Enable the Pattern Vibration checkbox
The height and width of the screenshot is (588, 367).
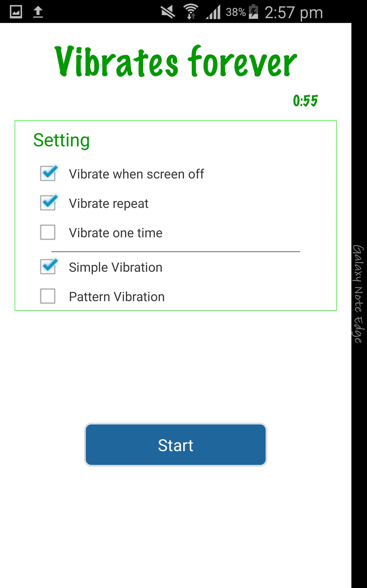pyautogui.click(x=48, y=296)
